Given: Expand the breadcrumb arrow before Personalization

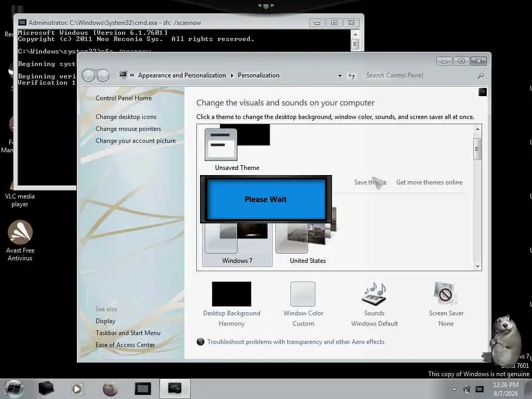Looking at the screenshot, I should coord(232,75).
